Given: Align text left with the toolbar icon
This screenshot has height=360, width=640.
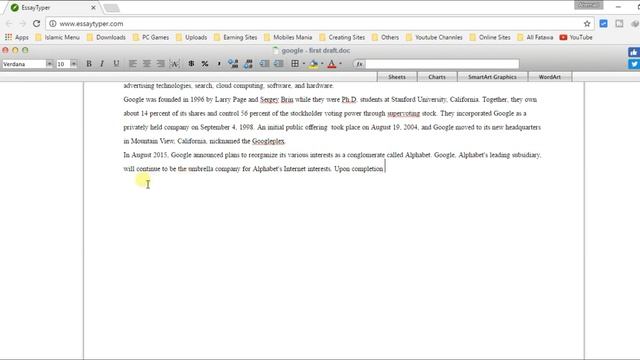Looking at the screenshot, I should click(x=133, y=64).
